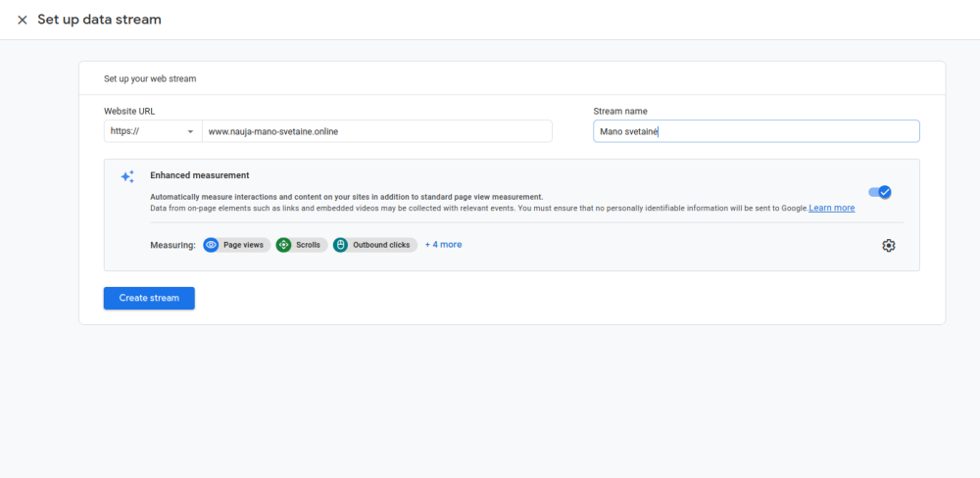Click the Enhanced measurement sparkle icon
Viewport: 980px width, 478px height.
click(127, 177)
